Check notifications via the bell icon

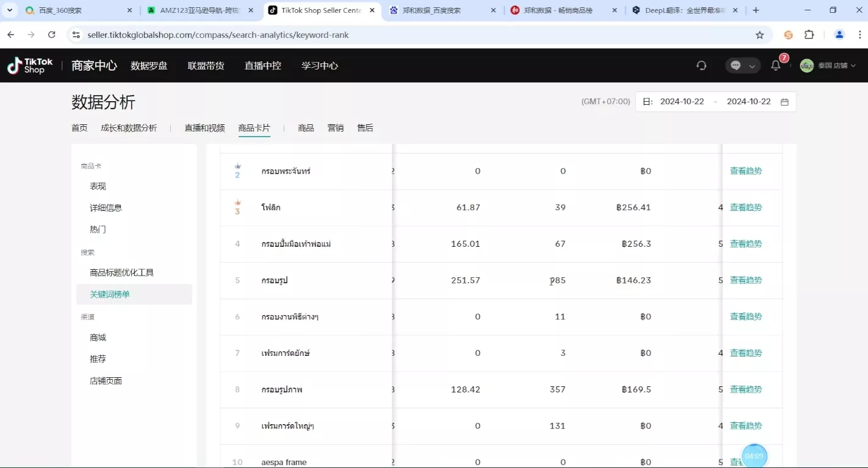click(775, 65)
